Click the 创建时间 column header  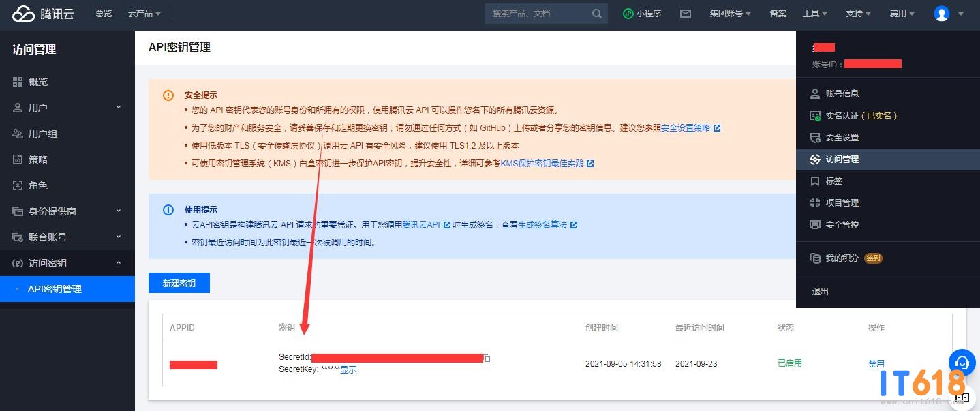tap(602, 328)
